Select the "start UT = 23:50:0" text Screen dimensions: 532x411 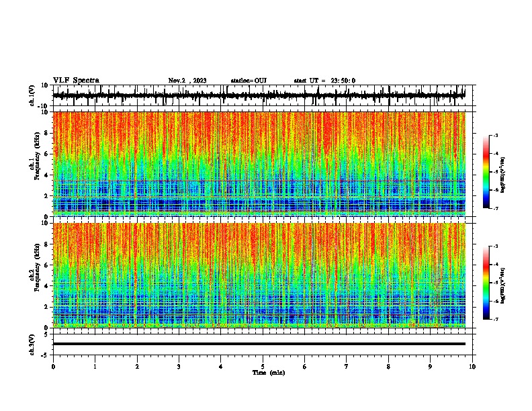[324, 81]
